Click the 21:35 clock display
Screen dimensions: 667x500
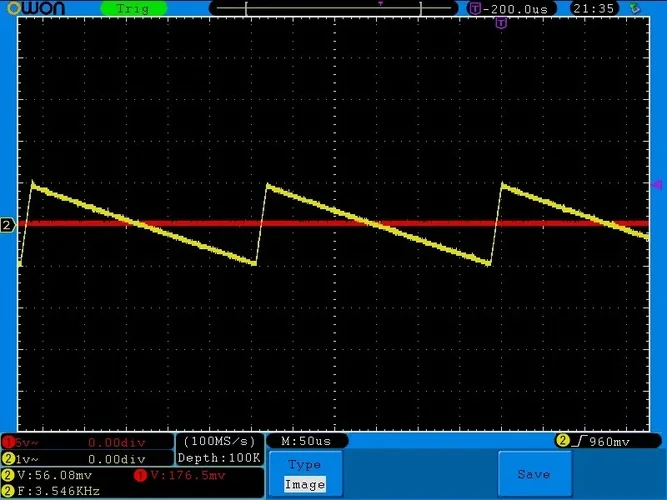[593, 8]
